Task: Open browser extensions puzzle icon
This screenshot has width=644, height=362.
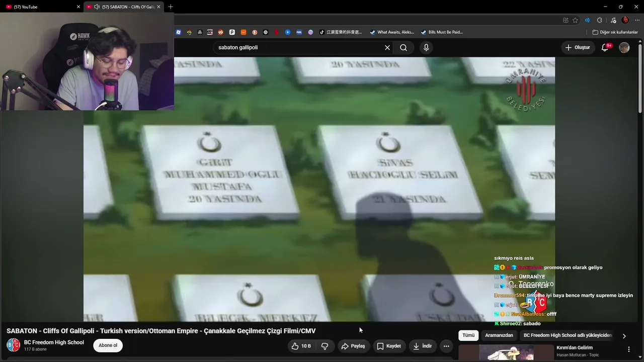Action: pyautogui.click(x=599, y=20)
